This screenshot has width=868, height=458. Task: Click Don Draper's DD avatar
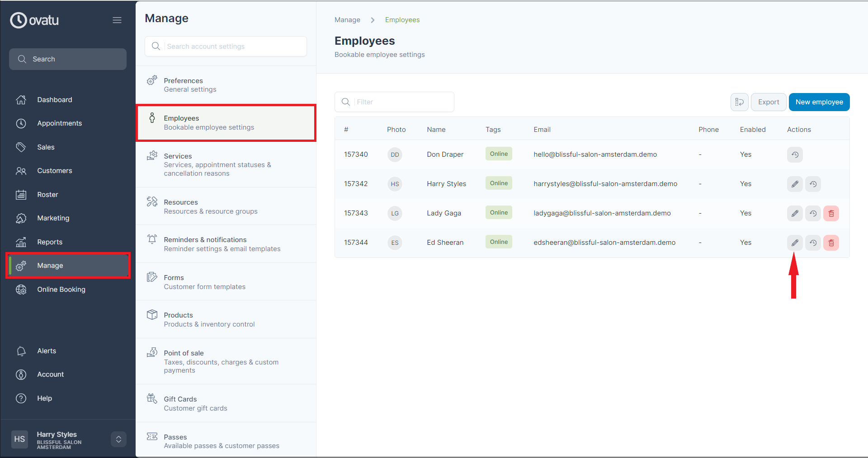(x=395, y=154)
